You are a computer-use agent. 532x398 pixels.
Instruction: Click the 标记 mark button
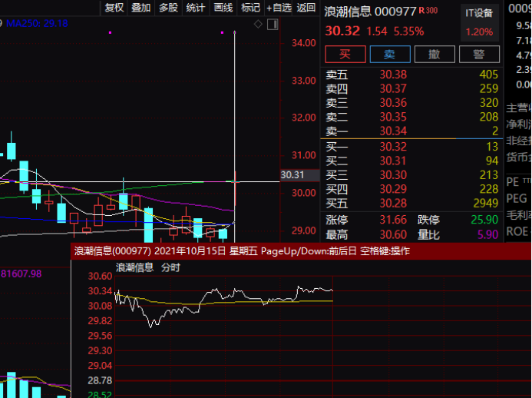[250, 8]
